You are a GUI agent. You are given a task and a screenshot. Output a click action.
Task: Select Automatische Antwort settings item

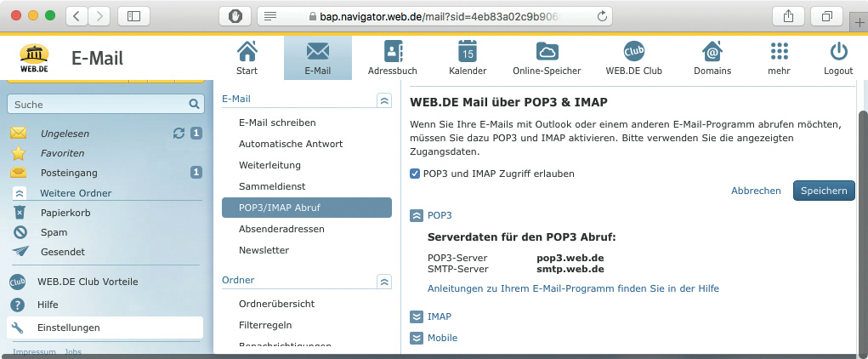[291, 144]
